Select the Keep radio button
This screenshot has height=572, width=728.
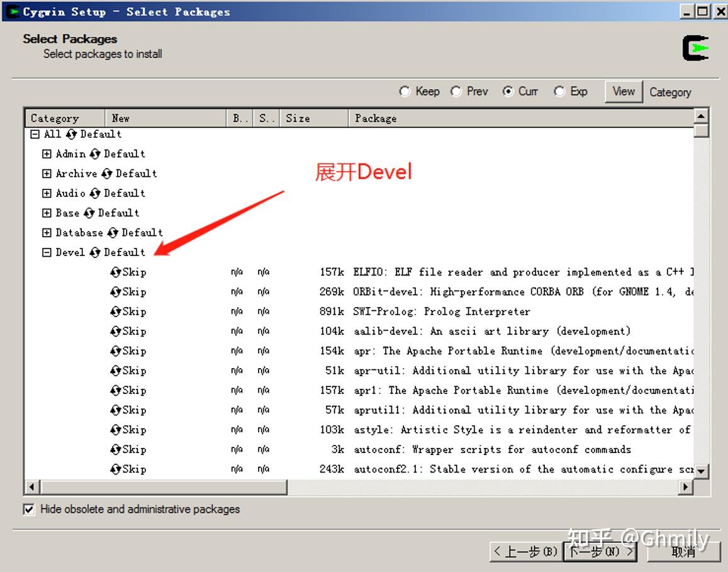[x=405, y=91]
